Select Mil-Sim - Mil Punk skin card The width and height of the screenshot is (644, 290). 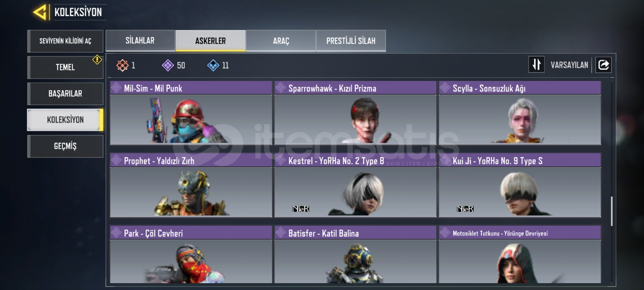(191, 113)
